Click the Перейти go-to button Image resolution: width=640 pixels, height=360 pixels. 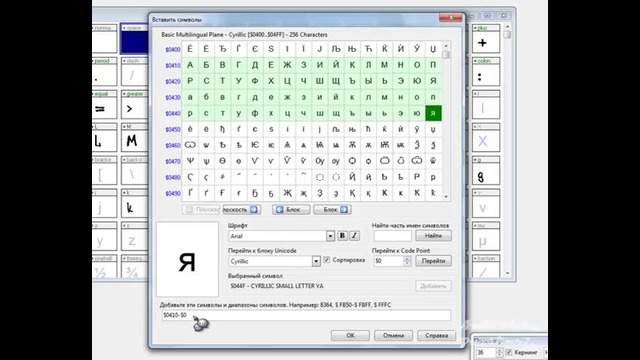pos(433,261)
